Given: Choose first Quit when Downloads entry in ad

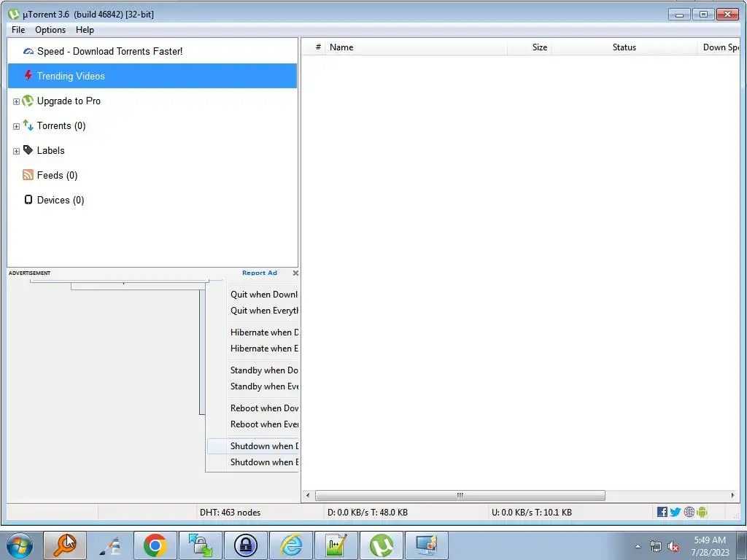Looking at the screenshot, I should tap(264, 295).
